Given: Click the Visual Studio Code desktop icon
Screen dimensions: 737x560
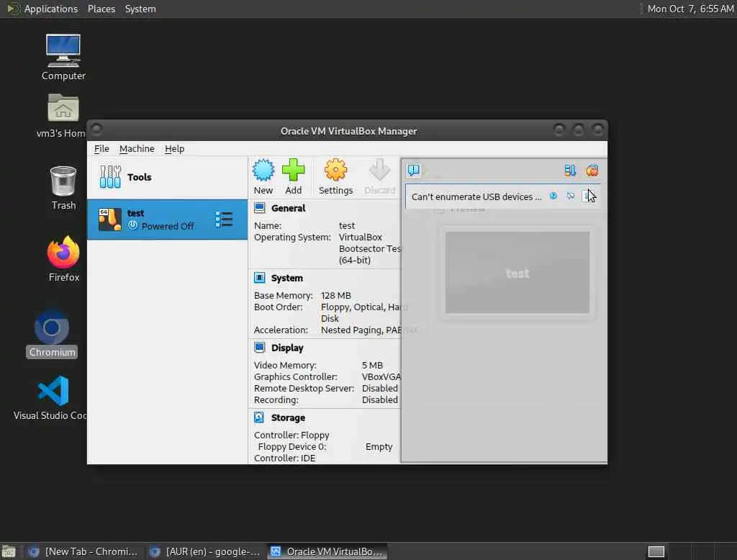Looking at the screenshot, I should [53, 391].
